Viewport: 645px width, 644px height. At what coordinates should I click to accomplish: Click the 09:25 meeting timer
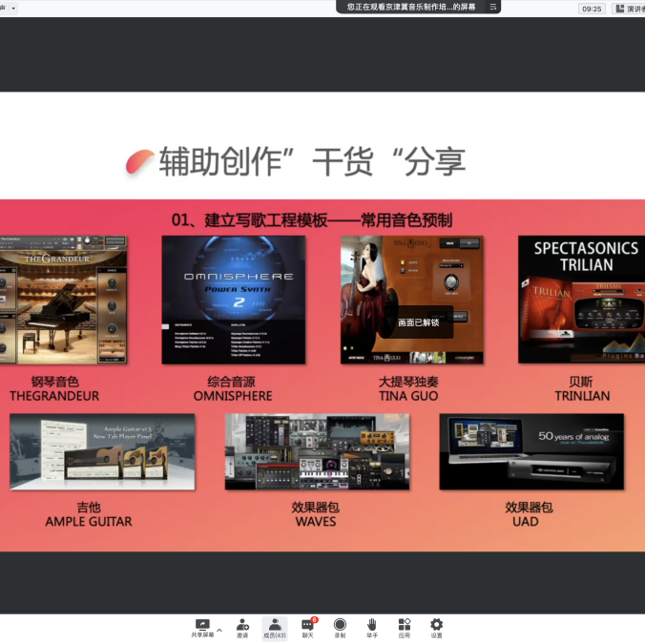click(592, 9)
